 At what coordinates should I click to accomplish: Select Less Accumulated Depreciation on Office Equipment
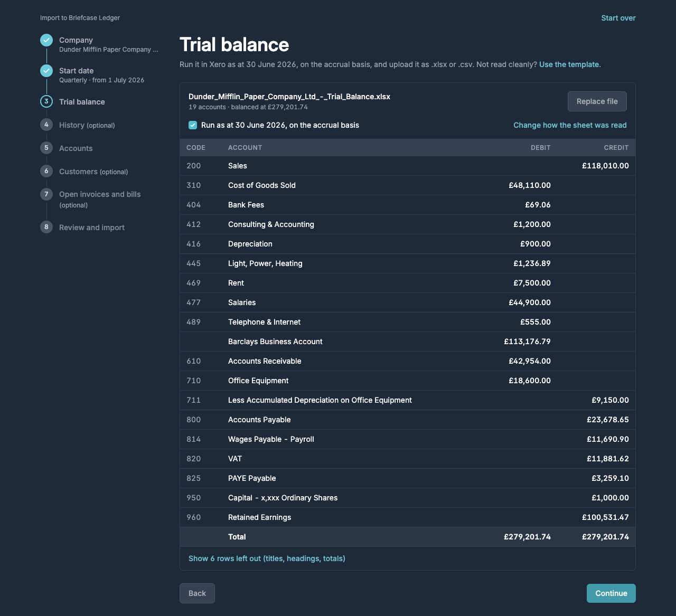tap(320, 400)
